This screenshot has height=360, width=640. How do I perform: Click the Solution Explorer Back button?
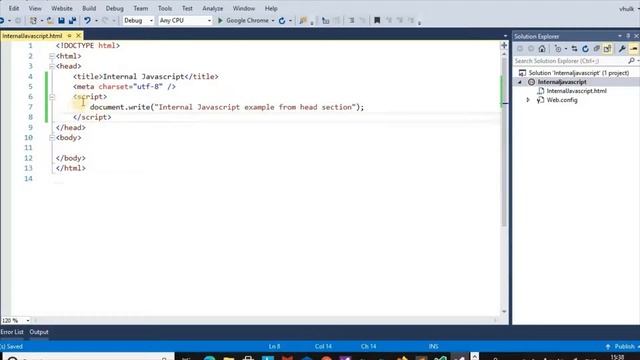pos(520,49)
